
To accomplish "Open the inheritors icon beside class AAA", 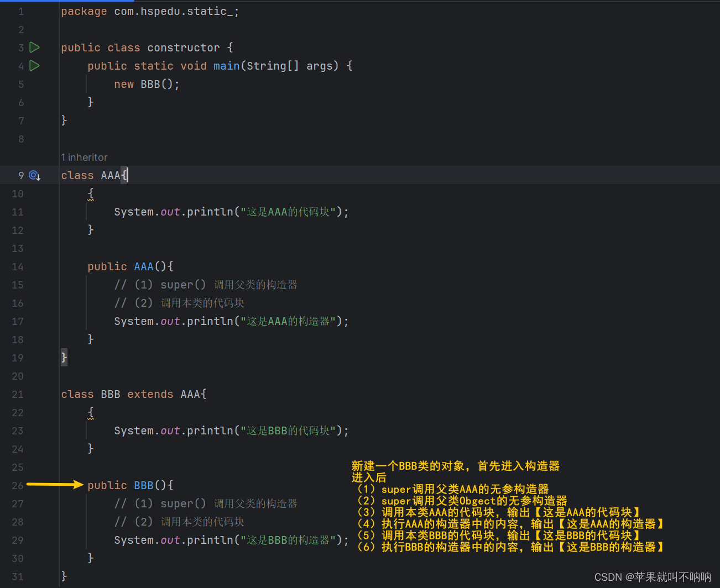I will tap(34, 176).
